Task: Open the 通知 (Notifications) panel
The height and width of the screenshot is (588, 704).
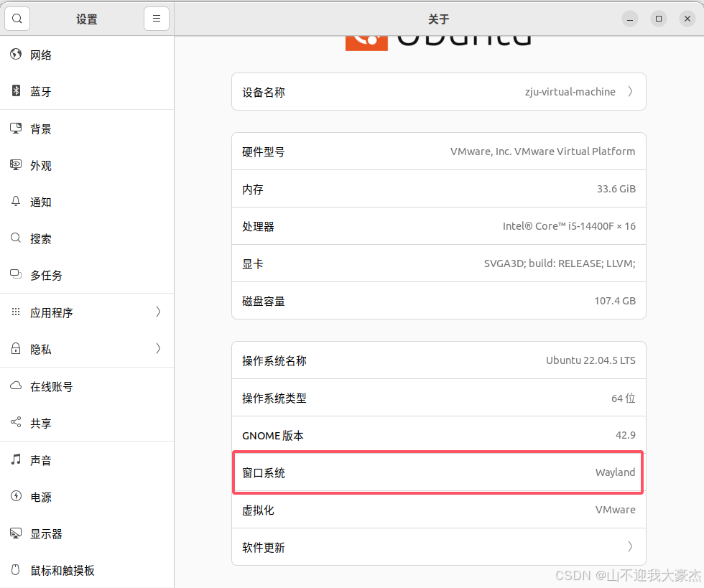Action: click(x=41, y=202)
